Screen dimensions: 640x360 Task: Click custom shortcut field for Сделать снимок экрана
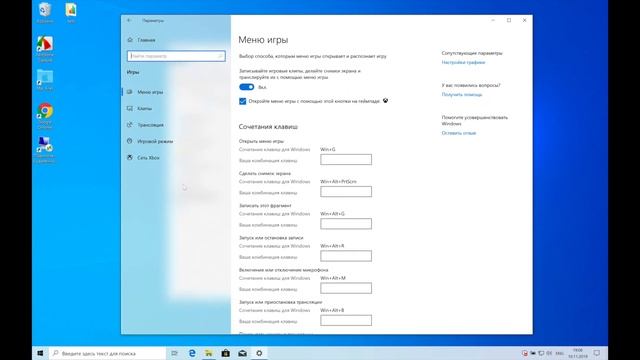(346, 192)
